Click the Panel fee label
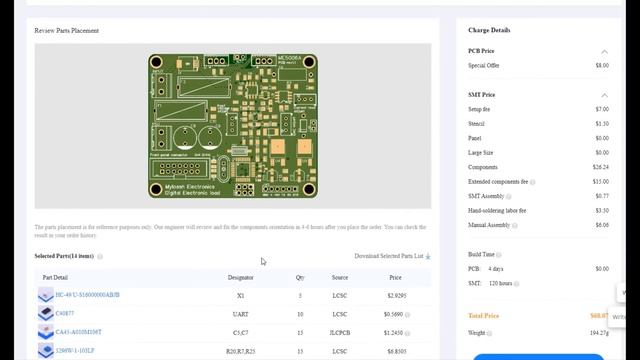Image resolution: width=640 pixels, height=360 pixels. pos(474,139)
